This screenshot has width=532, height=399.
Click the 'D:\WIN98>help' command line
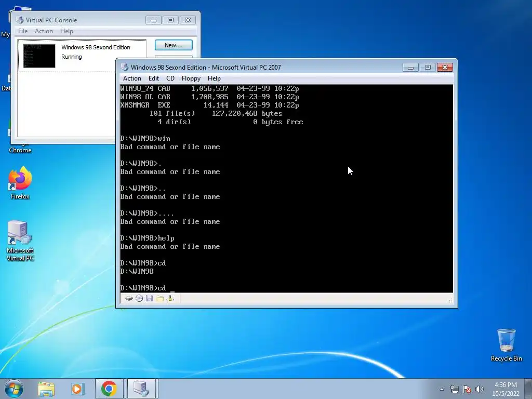click(x=147, y=238)
